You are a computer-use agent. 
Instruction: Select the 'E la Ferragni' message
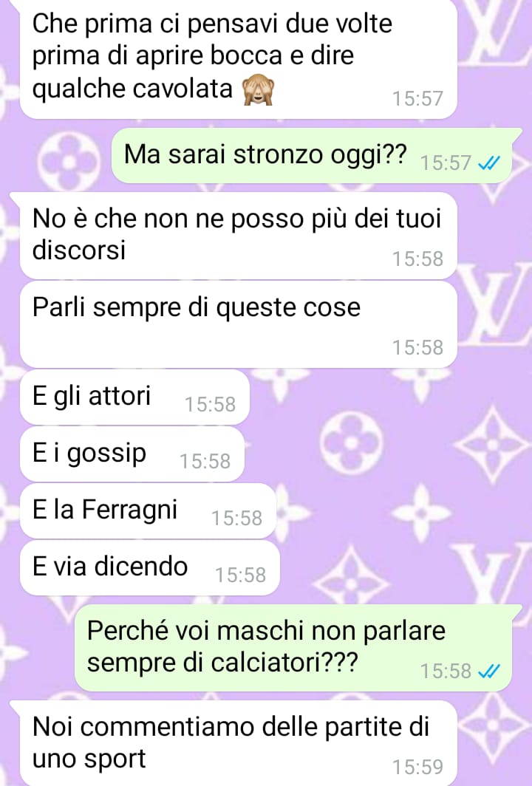click(x=148, y=510)
